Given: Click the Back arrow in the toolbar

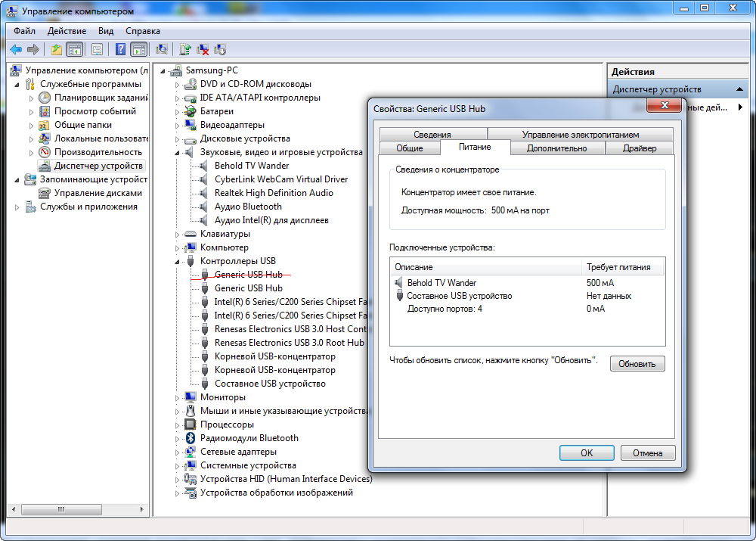Looking at the screenshot, I should tap(16, 50).
